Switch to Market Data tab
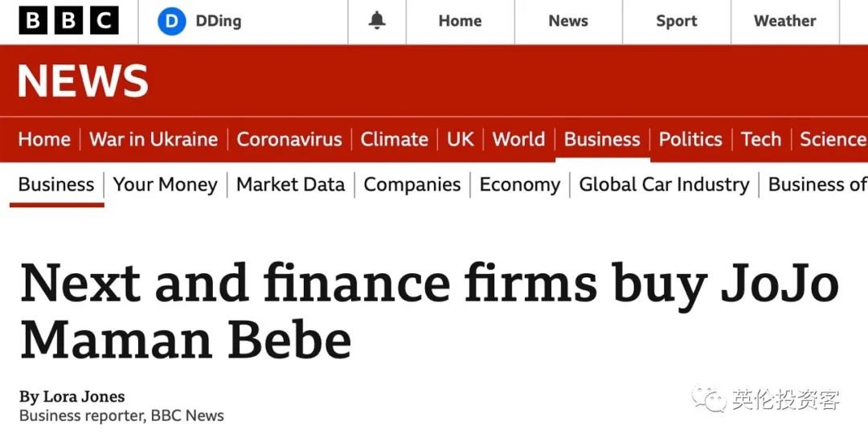 point(290,185)
